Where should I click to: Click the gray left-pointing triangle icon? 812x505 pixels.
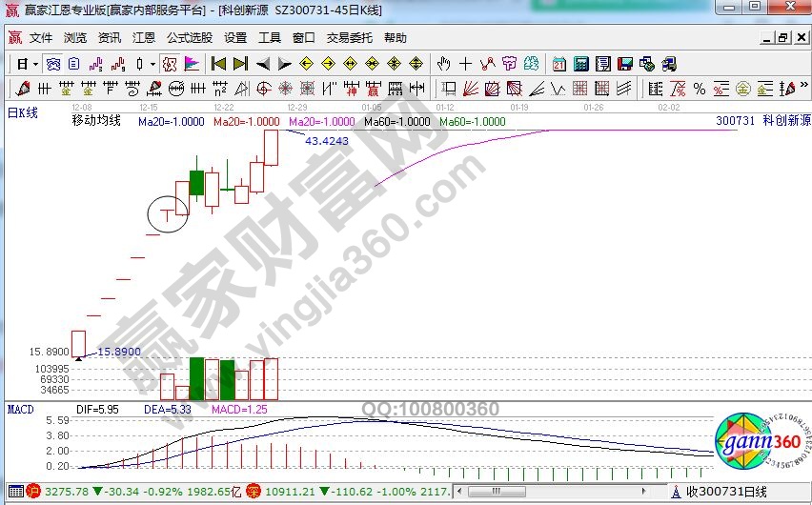(261, 64)
